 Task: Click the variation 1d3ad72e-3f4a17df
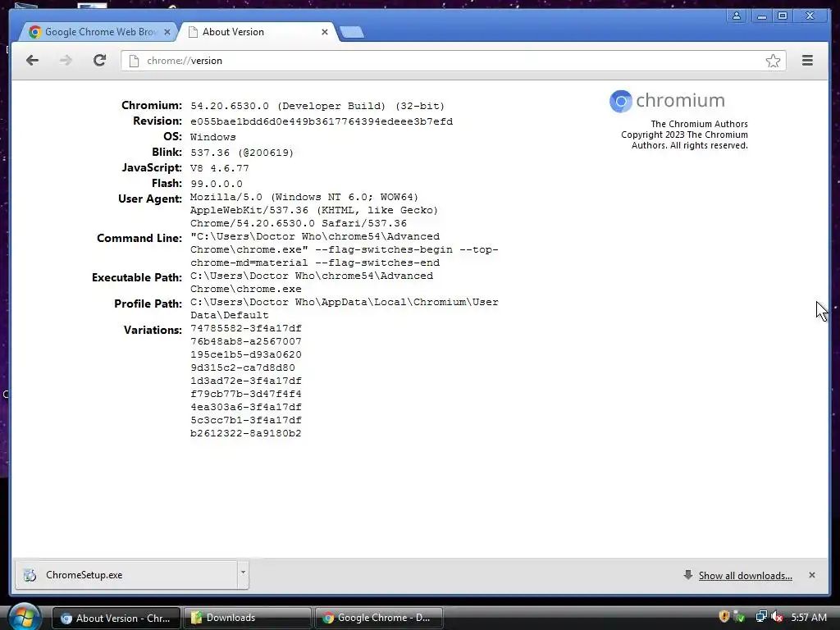tap(246, 381)
